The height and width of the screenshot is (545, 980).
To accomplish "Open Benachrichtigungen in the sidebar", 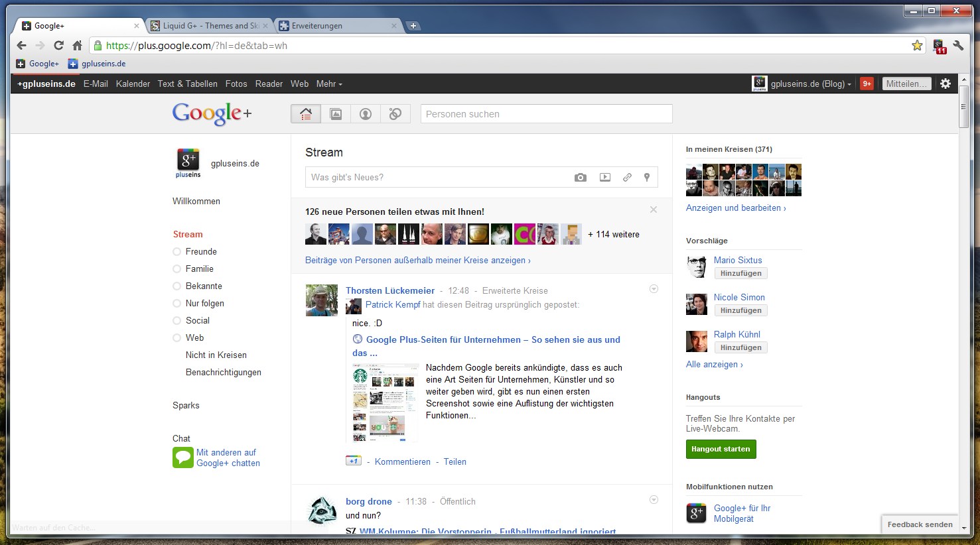I will point(224,372).
